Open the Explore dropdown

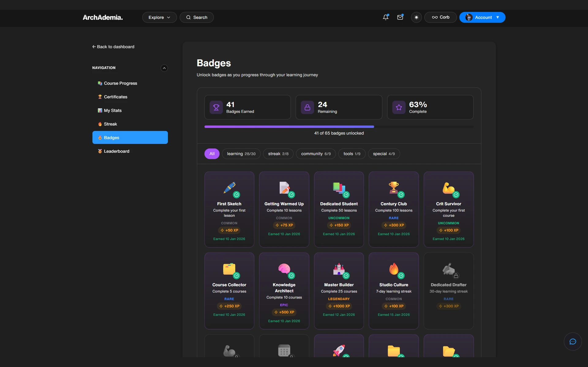[x=159, y=17]
